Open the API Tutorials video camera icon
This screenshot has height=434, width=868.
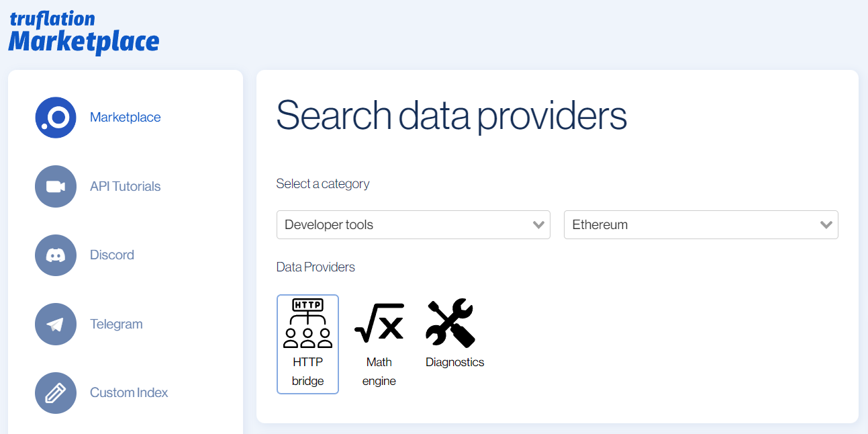[x=56, y=186]
